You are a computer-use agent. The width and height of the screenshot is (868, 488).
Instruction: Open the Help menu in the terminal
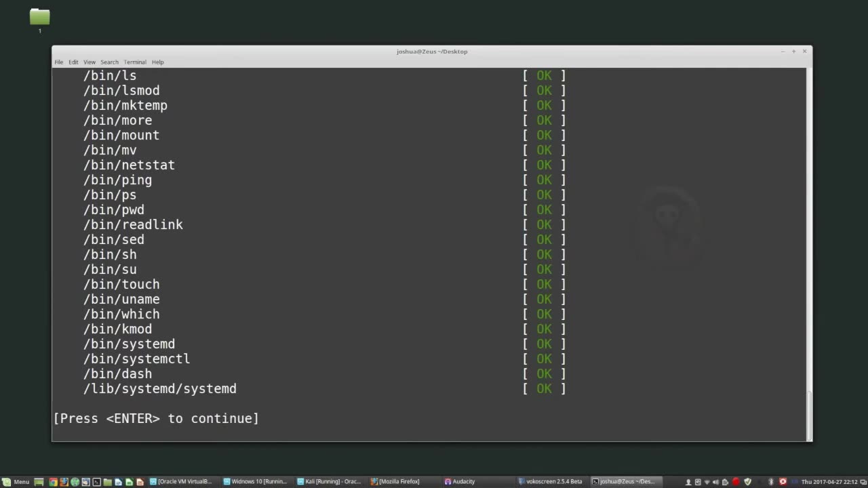click(x=157, y=62)
